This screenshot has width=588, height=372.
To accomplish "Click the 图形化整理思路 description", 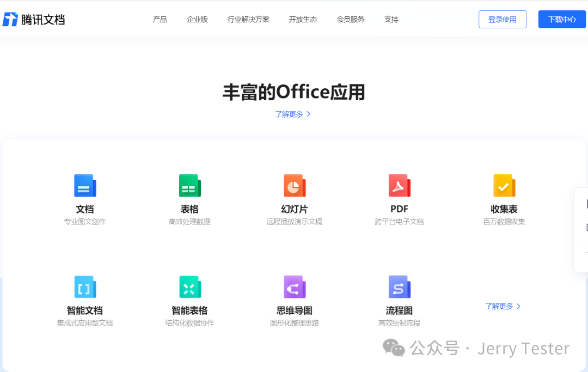I will (295, 323).
